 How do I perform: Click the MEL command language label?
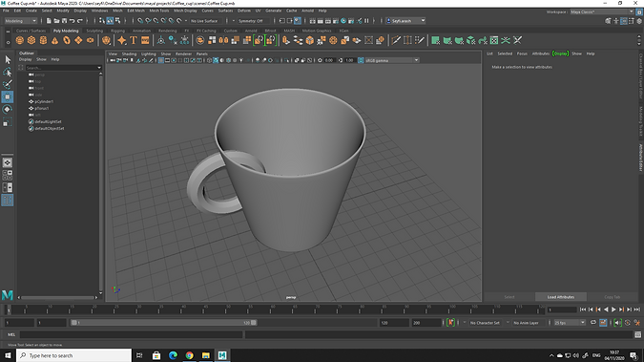pos(11,335)
